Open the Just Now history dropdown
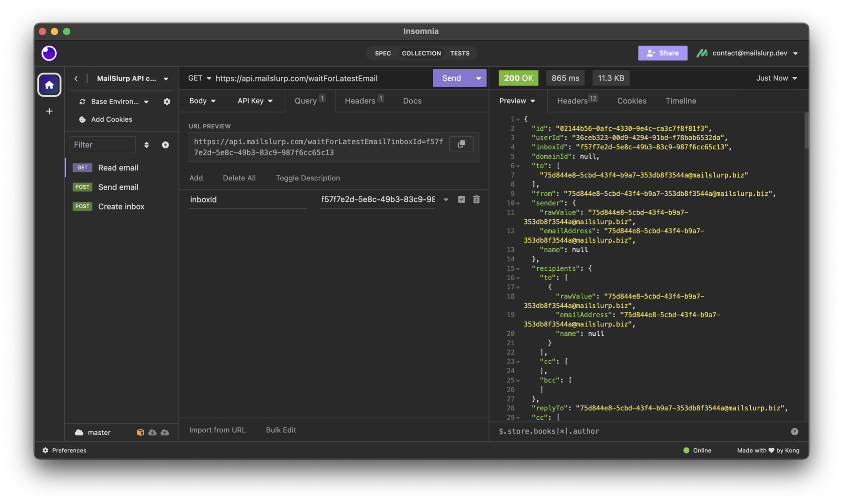843x504 pixels. (x=776, y=78)
